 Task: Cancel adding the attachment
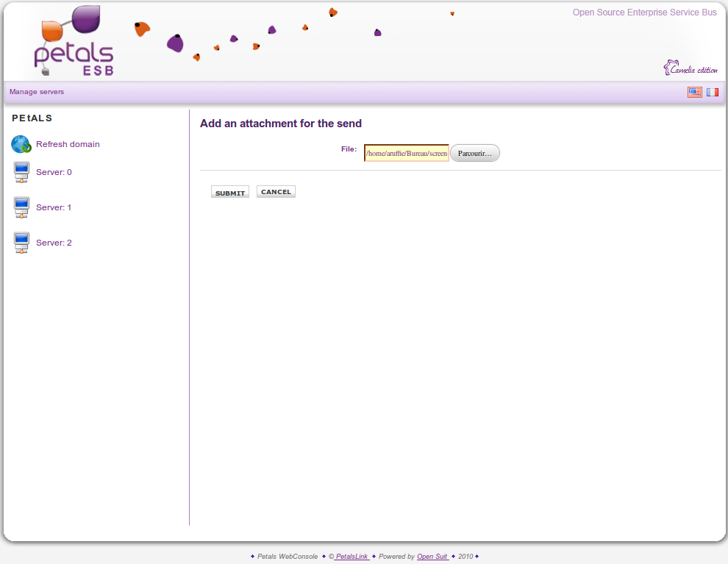coord(276,192)
